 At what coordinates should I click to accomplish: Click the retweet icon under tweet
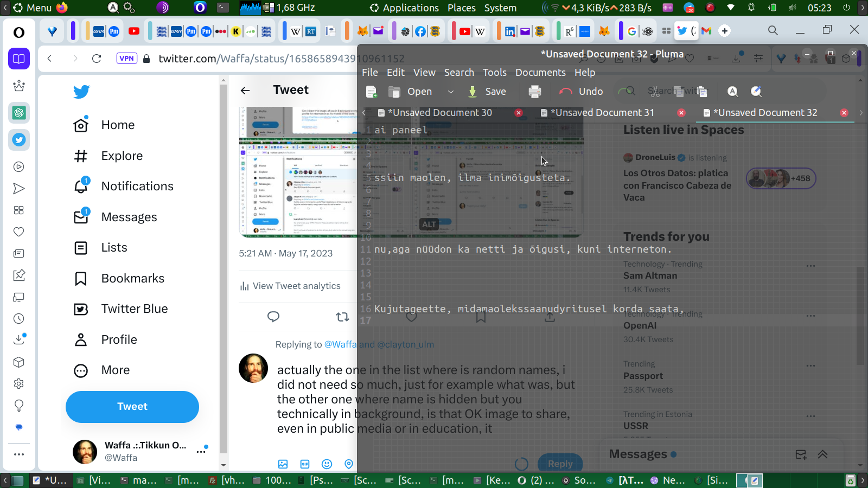point(342,317)
